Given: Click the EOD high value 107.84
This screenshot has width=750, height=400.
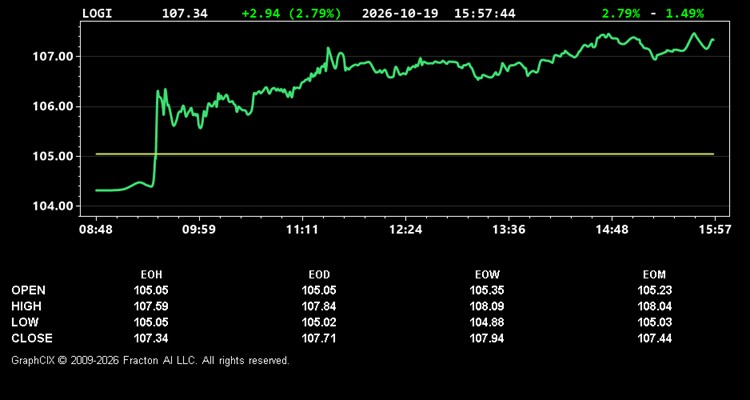Looking at the screenshot, I should (x=319, y=306).
